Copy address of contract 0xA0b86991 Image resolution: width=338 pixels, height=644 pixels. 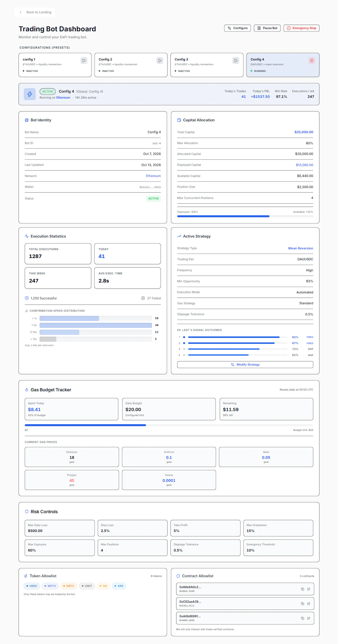pos(303,618)
